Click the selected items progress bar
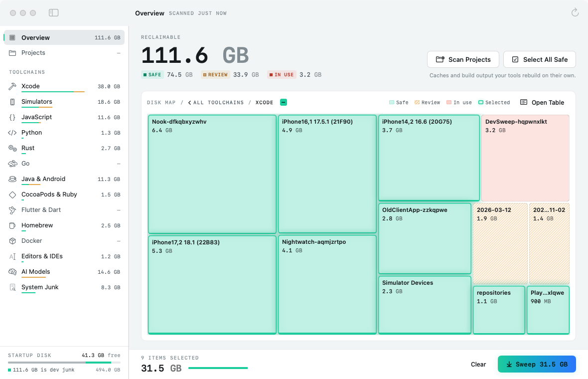Viewport: 588px width, 379px height. [218, 368]
